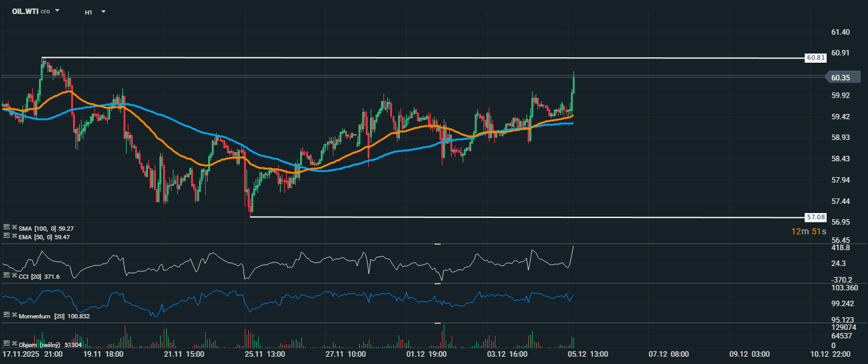Grab the resize handle above the volume panel

tap(437, 323)
